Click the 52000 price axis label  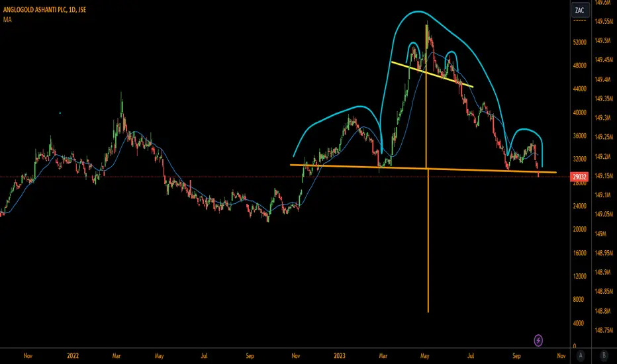click(x=580, y=42)
